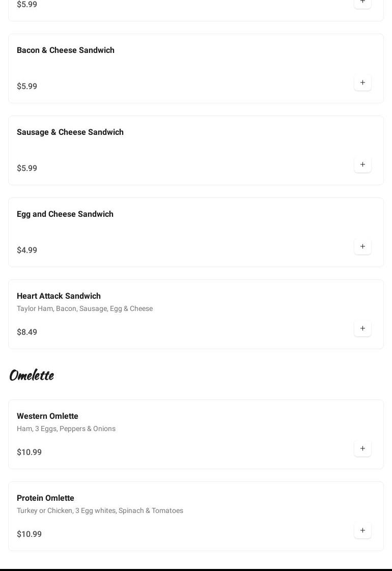Image resolution: width=392 pixels, height=571 pixels.
Task: Click Protein Omlette ingredients description text
Action: click(100, 511)
